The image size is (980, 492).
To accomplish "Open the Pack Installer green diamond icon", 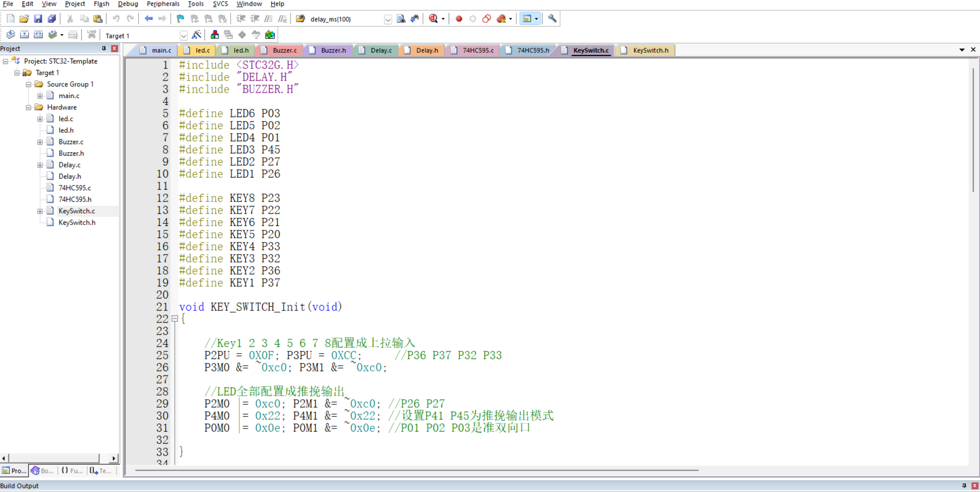I will [x=270, y=35].
